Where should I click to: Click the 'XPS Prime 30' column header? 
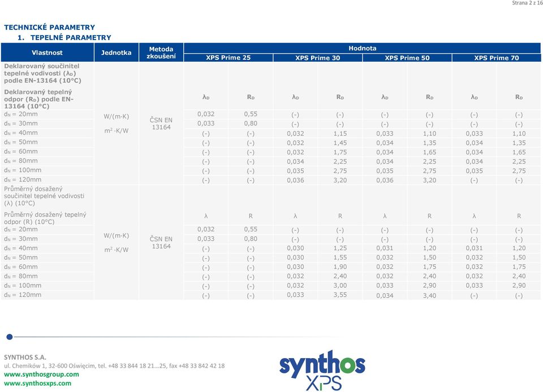(317, 58)
